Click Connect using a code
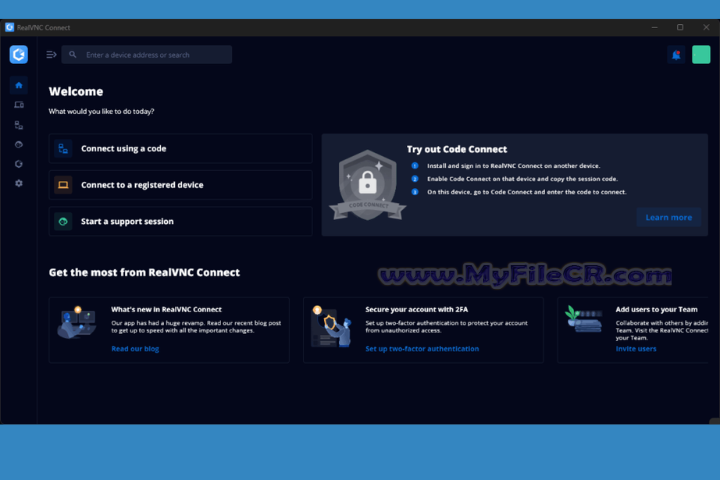The height and width of the screenshot is (480, 720). tap(180, 148)
